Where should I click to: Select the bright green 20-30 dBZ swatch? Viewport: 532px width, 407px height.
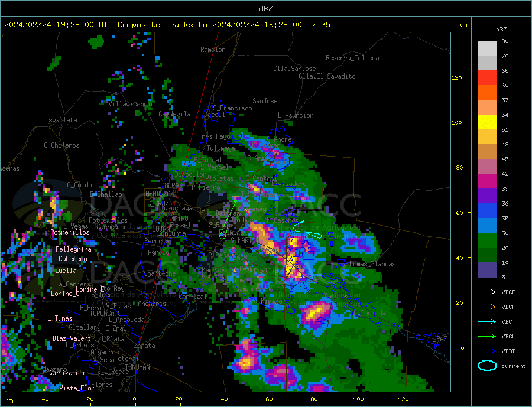[x=487, y=240]
